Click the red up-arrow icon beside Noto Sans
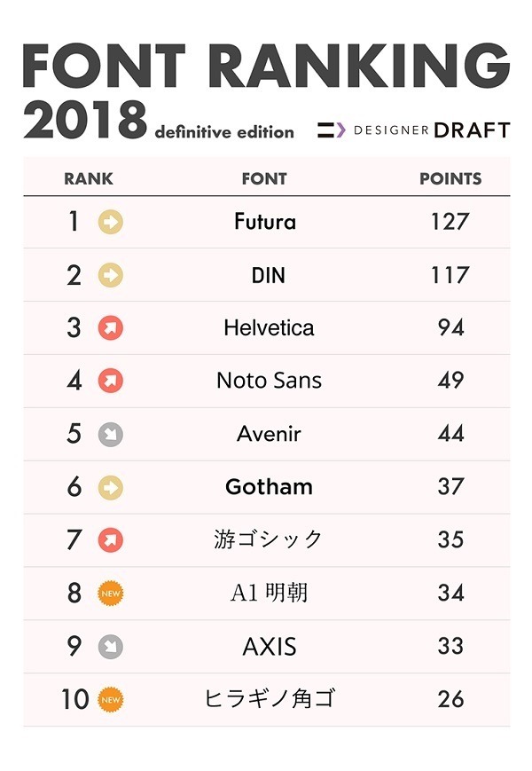 tap(111, 382)
